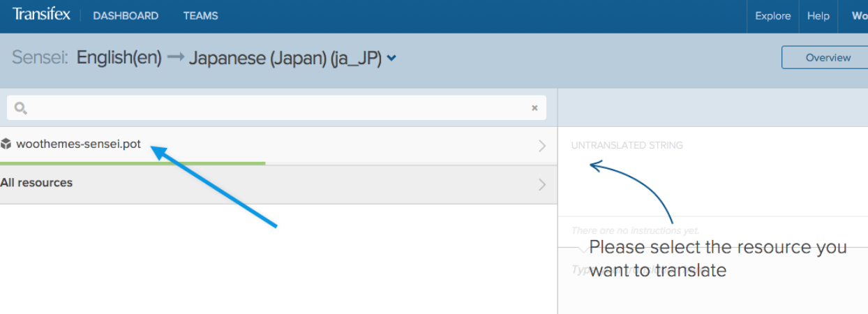
Task: Open the Transifex logo home link
Action: tap(41, 15)
